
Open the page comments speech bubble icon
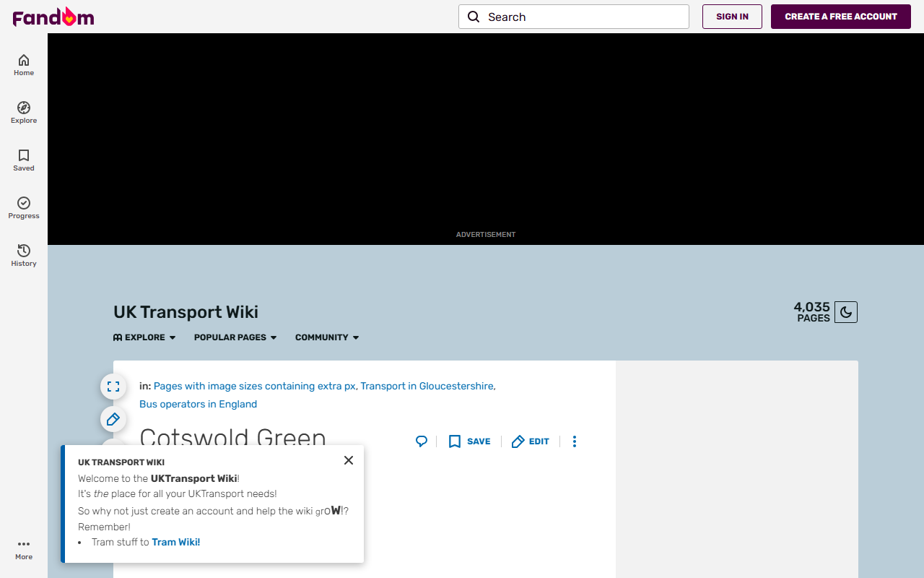pyautogui.click(x=422, y=441)
